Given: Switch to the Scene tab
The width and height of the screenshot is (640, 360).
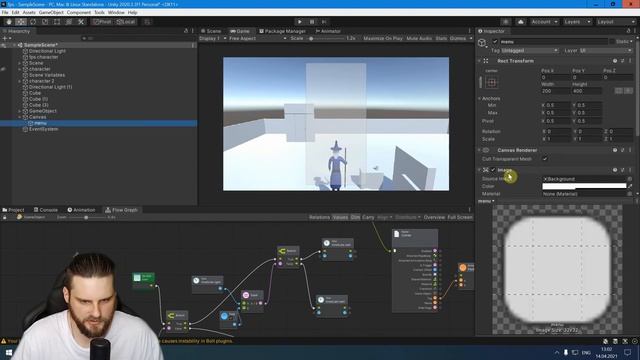Looking at the screenshot, I should [211, 31].
